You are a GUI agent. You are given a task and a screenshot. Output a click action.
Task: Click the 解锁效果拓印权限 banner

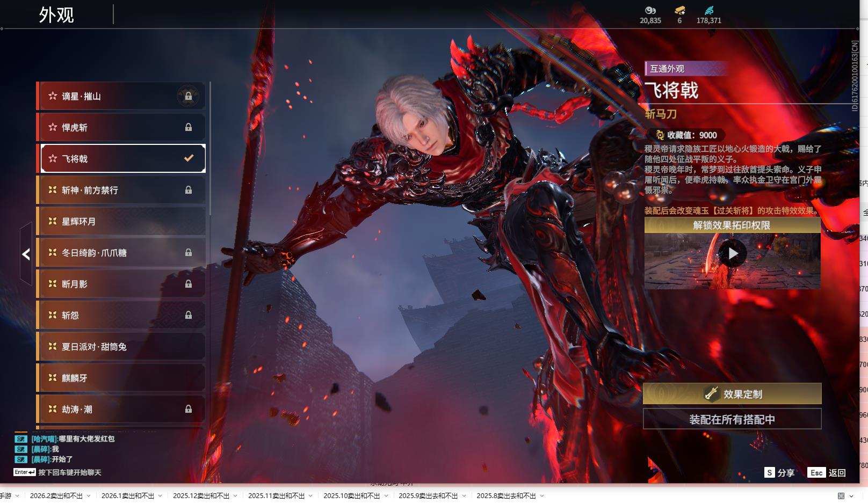click(732, 225)
